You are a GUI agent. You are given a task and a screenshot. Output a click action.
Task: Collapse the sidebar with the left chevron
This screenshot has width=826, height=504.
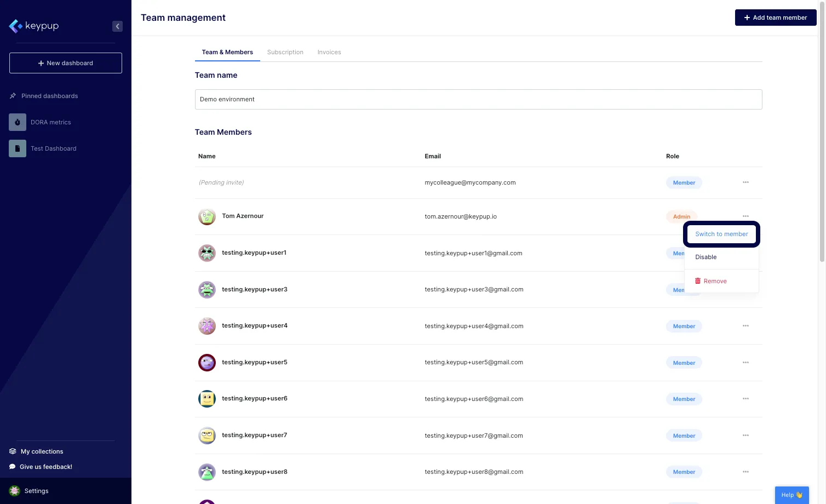(117, 26)
